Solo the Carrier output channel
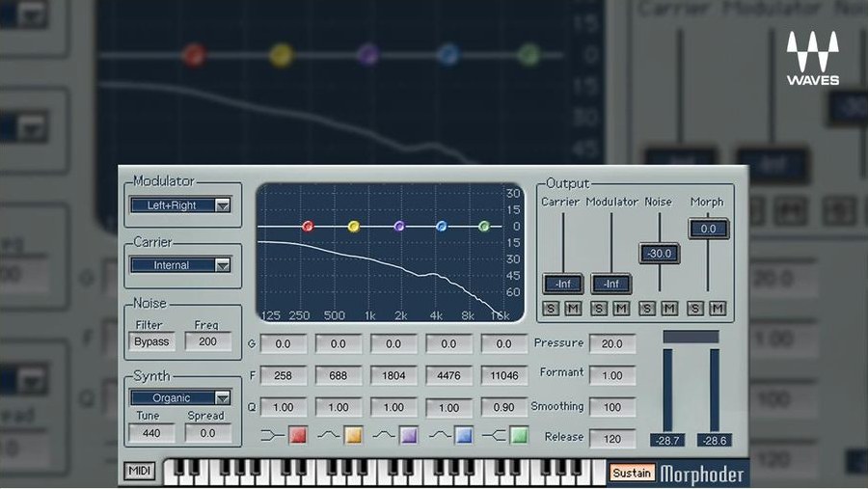Screen dimensions: 868x489 pyautogui.click(x=551, y=309)
